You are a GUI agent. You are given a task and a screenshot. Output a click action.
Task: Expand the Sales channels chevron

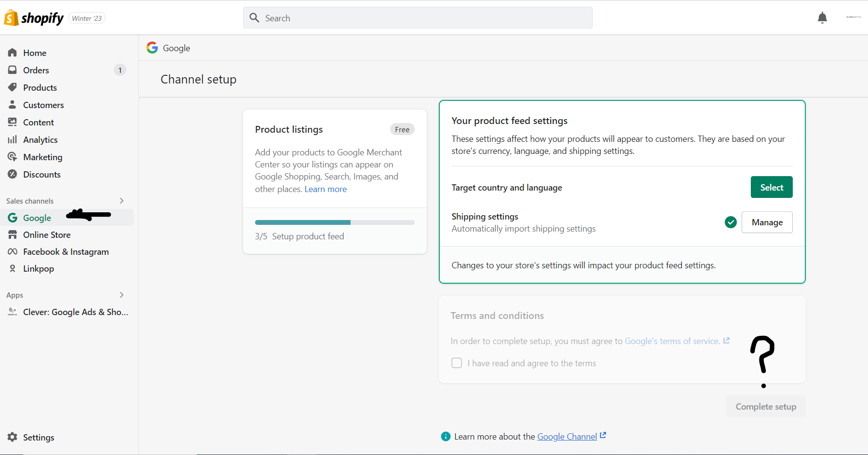pyautogui.click(x=122, y=201)
